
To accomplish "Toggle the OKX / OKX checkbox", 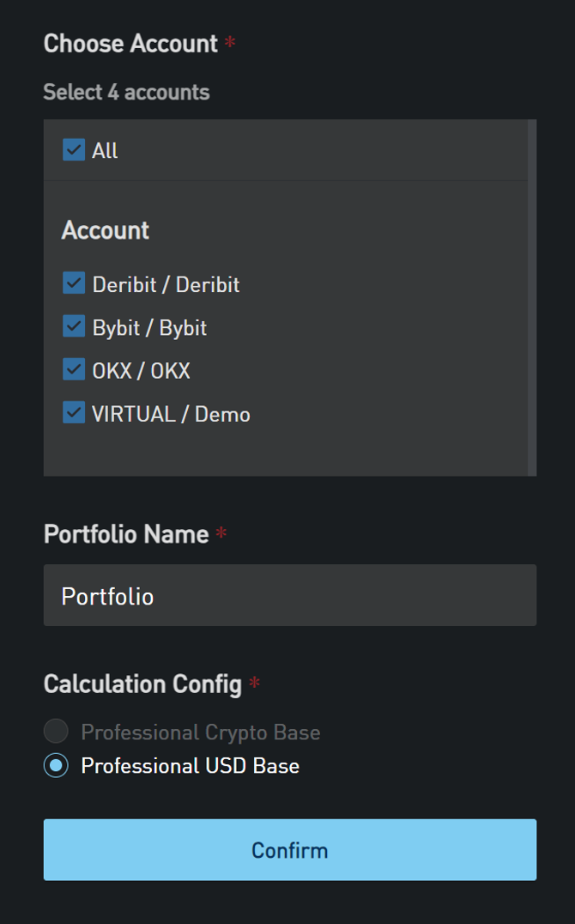I will click(74, 370).
